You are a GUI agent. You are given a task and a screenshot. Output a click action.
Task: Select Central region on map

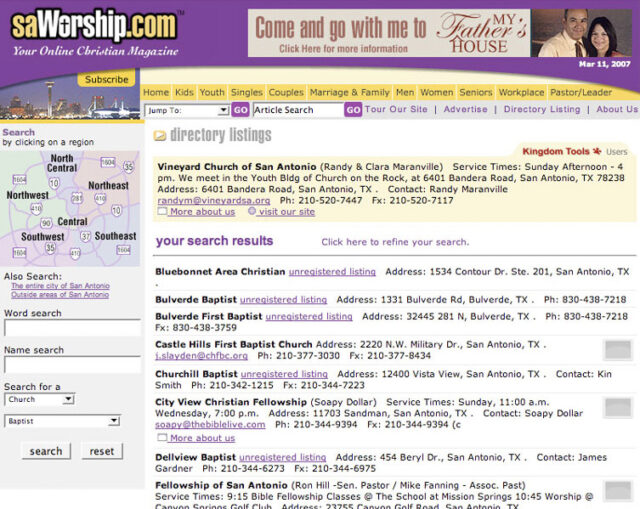coord(72,222)
